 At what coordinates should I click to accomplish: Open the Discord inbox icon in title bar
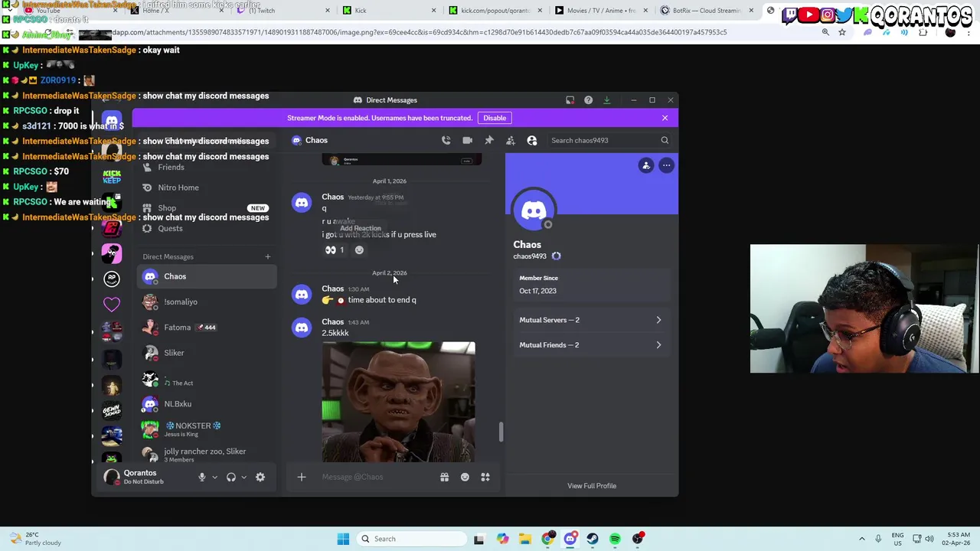pos(570,100)
